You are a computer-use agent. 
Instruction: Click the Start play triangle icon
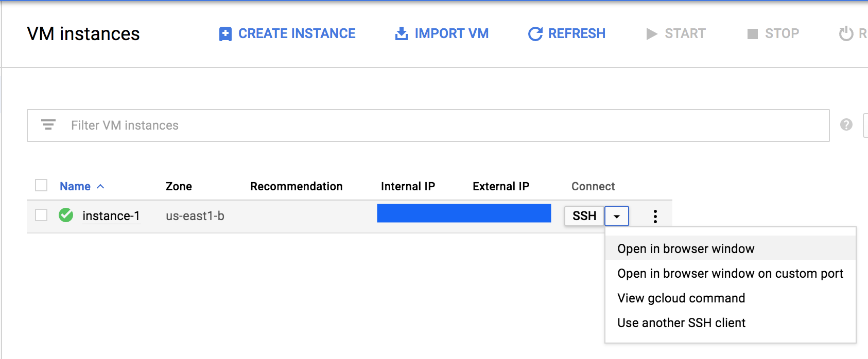tap(652, 34)
